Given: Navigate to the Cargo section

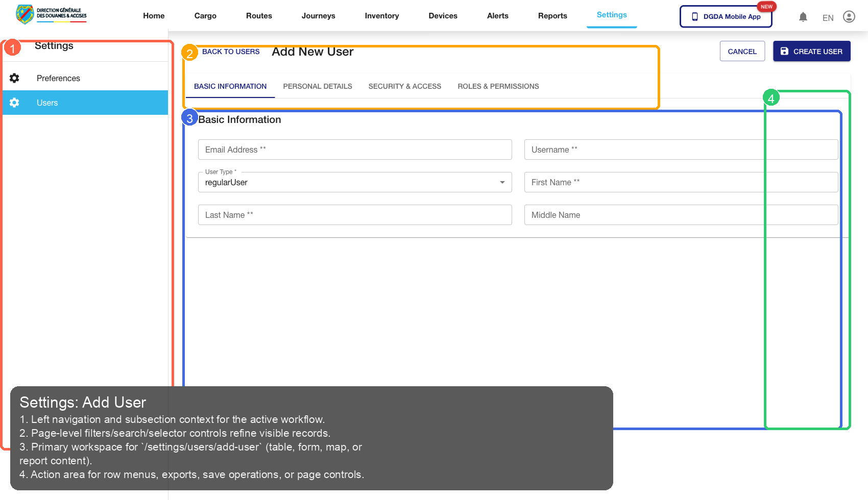Looking at the screenshot, I should click(x=205, y=16).
